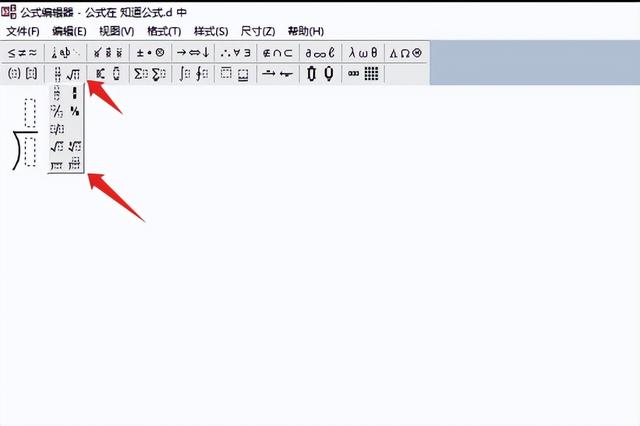
Task: Open the logical symbols palette (∴ ∀ ∃)
Action: point(236,52)
